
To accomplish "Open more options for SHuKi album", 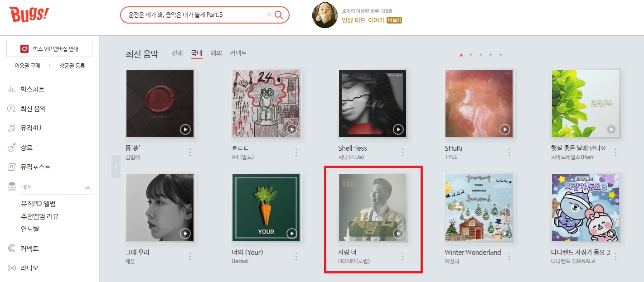I will point(509,152).
